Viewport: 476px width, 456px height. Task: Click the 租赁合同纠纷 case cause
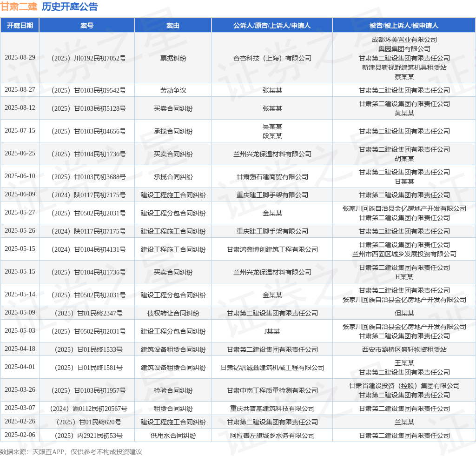tap(173, 409)
